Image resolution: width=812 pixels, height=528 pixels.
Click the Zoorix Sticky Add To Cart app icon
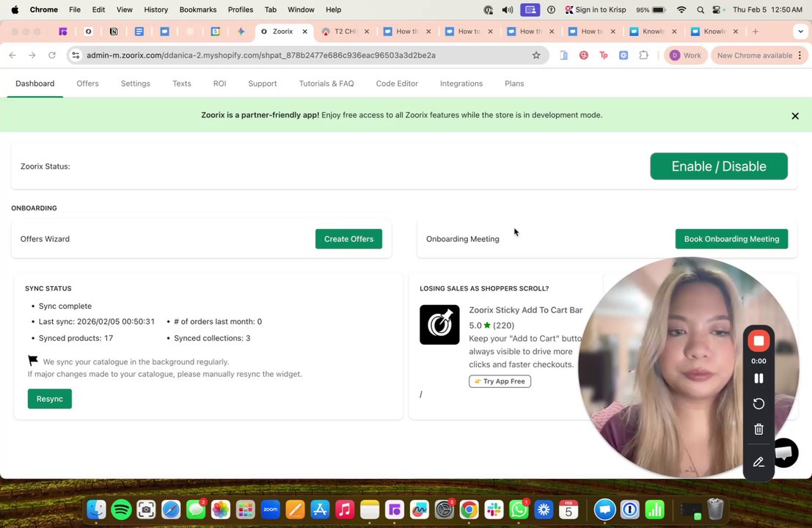[x=439, y=325]
